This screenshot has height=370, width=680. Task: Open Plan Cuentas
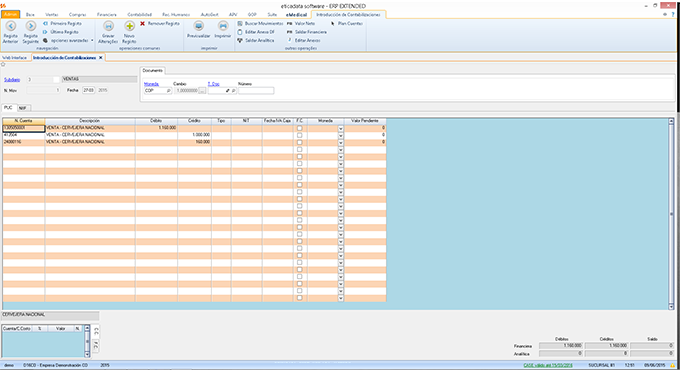(x=347, y=23)
